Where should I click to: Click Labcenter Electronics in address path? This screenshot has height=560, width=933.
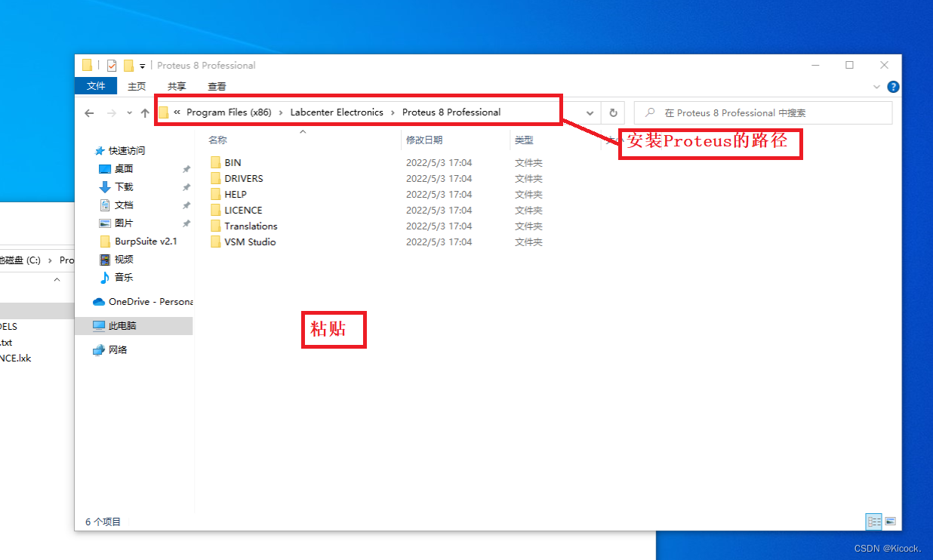pyautogui.click(x=337, y=112)
